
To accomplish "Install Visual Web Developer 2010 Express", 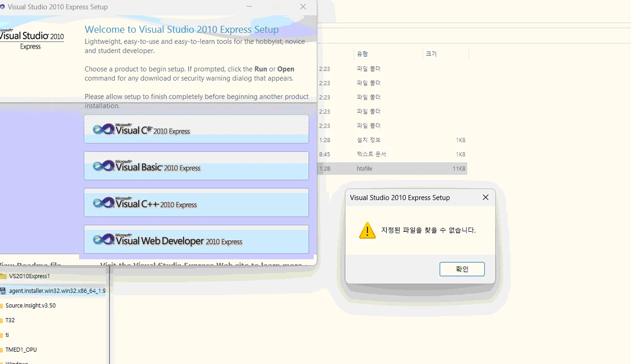I will pyautogui.click(x=196, y=239).
